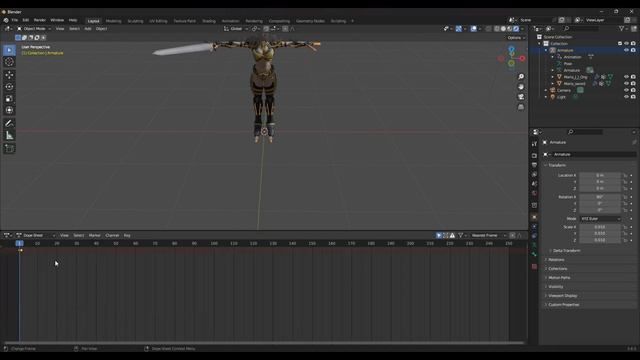
Task: Click Location X value field
Action: click(x=600, y=175)
